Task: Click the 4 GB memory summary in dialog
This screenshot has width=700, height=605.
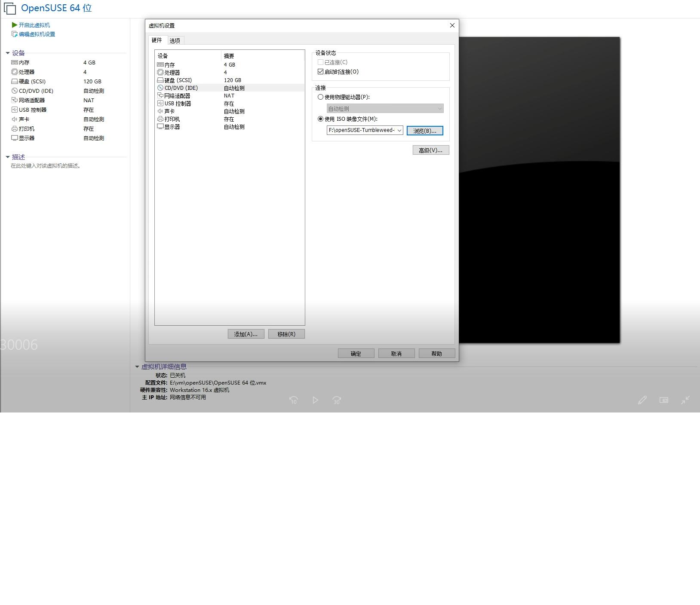Action: pyautogui.click(x=230, y=64)
